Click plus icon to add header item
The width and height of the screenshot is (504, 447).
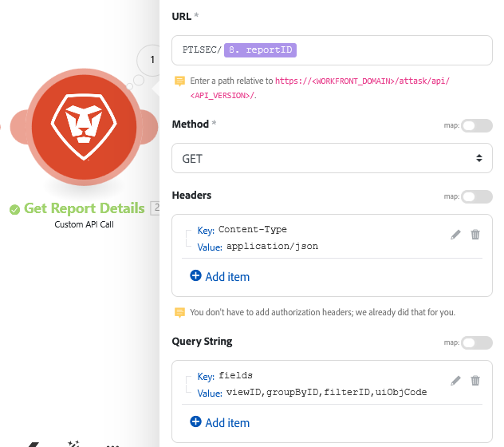point(196,276)
